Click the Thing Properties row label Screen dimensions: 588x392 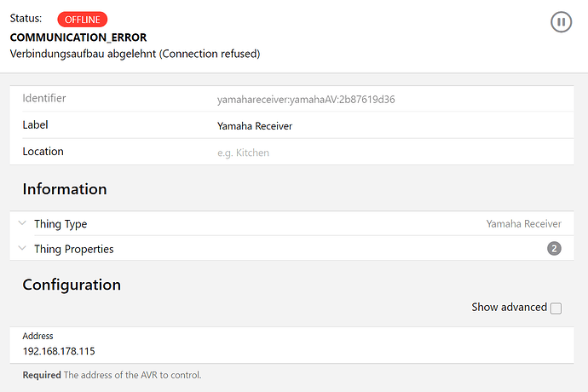[x=73, y=249]
